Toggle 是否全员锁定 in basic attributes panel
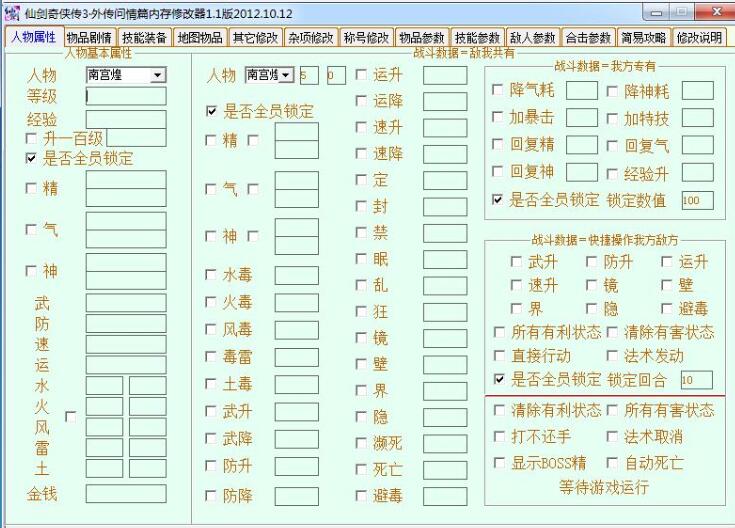This screenshot has width=735, height=528. tap(31, 158)
